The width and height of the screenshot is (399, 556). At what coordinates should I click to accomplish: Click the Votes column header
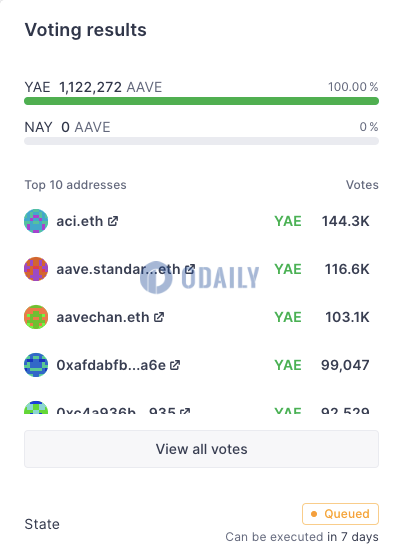point(362,185)
